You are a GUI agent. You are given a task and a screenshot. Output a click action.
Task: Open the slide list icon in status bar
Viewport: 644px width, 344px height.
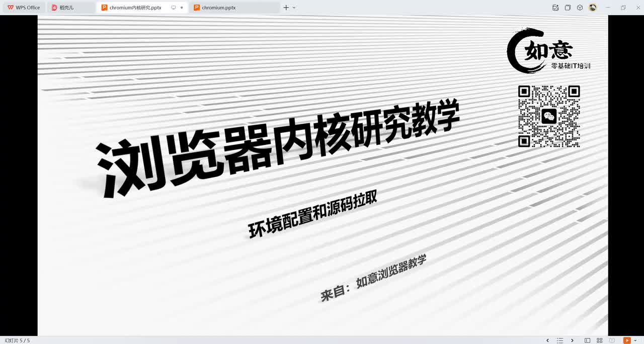click(559, 340)
